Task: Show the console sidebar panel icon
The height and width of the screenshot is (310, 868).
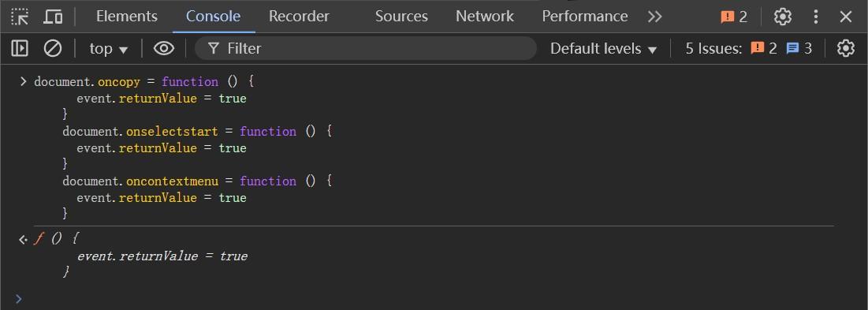Action: tap(20, 49)
